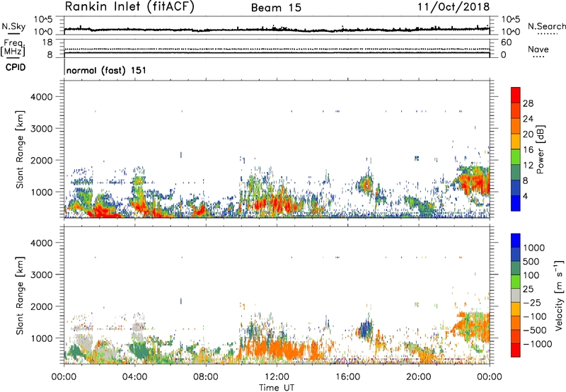Click the 'N.Sky' legend label
The height and width of the screenshot is (392, 566).
point(13,26)
